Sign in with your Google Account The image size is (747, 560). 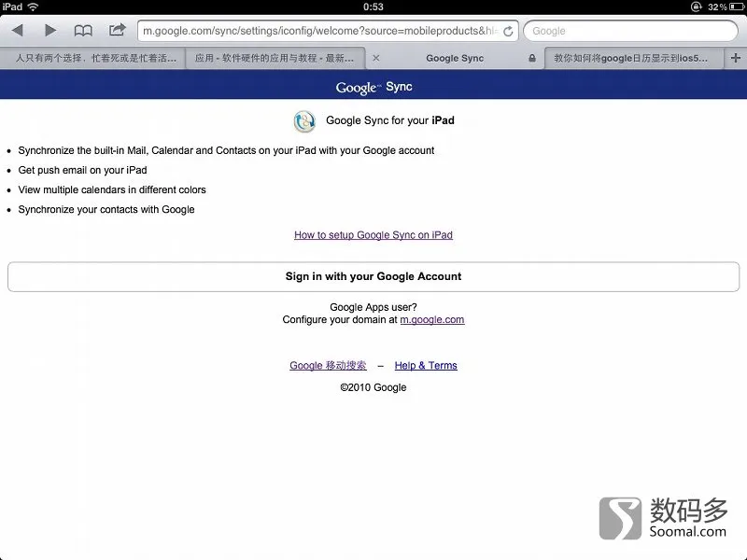click(x=373, y=276)
